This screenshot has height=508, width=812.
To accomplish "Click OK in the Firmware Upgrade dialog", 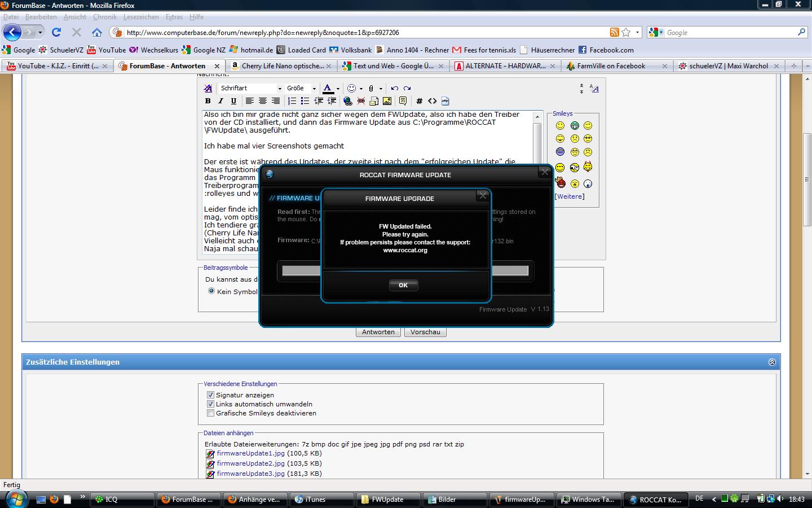I will coord(403,285).
